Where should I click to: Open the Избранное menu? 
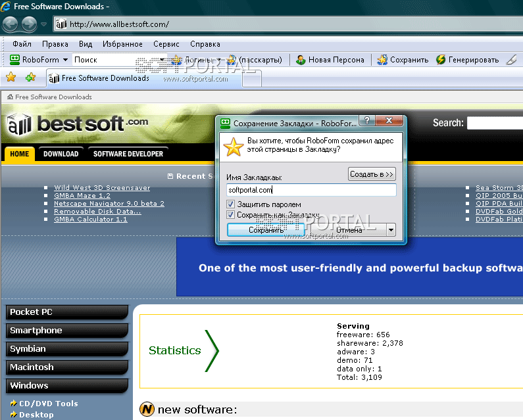point(122,44)
